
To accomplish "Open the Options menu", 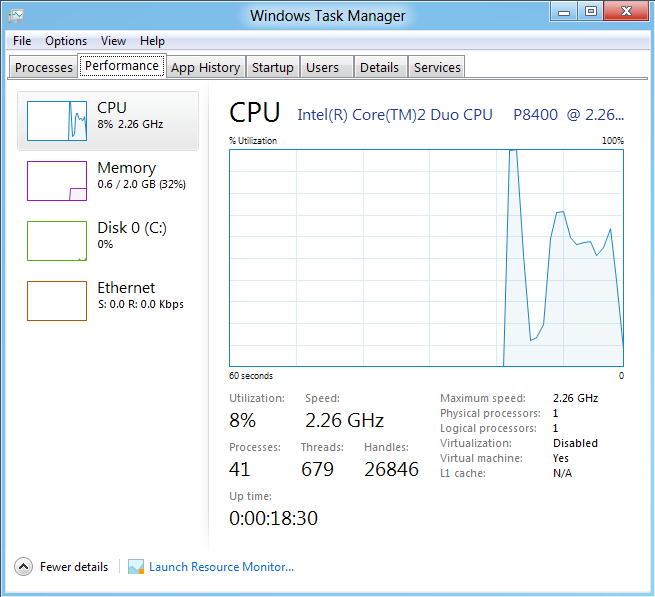I will (x=66, y=41).
